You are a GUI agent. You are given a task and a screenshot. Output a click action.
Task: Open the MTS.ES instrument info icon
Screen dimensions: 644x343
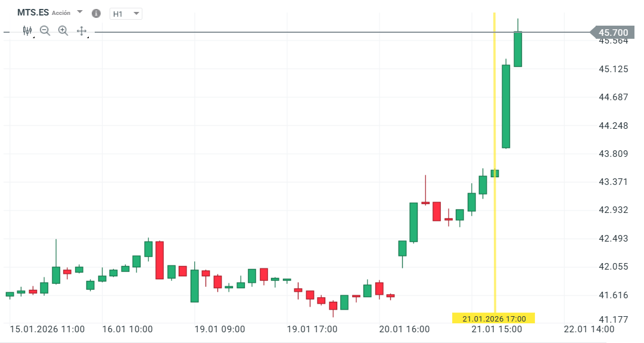[x=97, y=13]
